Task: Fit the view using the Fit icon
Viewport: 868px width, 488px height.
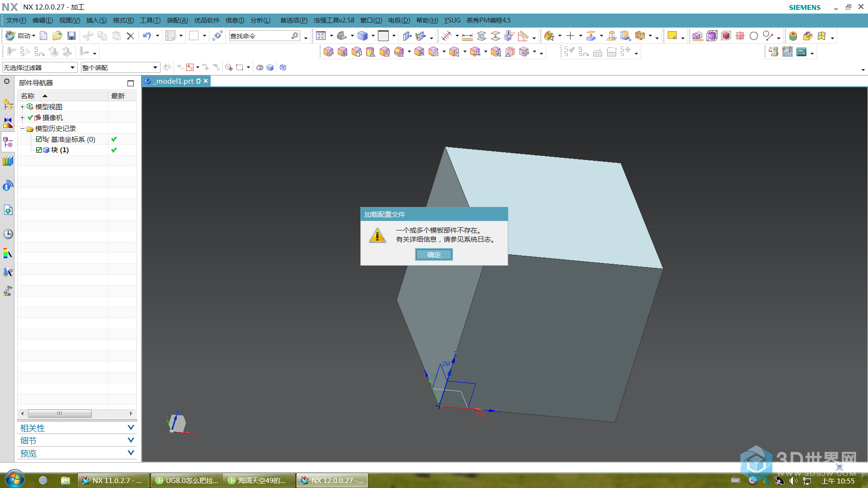Action: (x=321, y=36)
